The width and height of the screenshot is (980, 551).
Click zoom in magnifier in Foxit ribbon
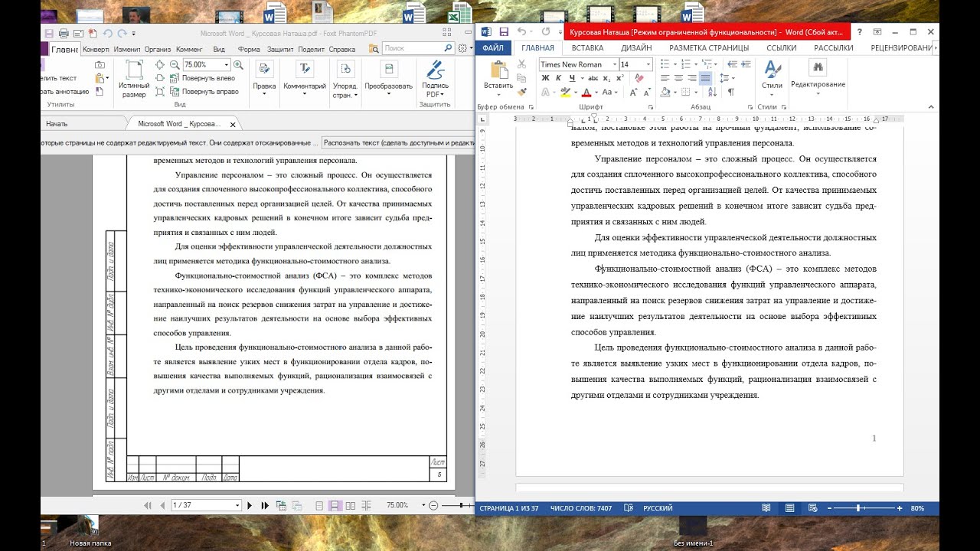point(238,65)
